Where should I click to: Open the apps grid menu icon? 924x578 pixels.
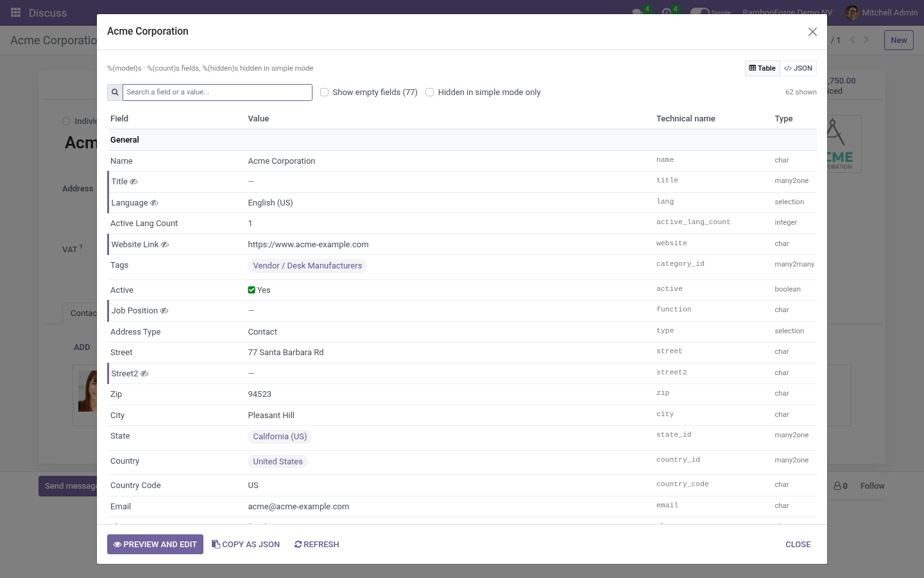tap(15, 13)
